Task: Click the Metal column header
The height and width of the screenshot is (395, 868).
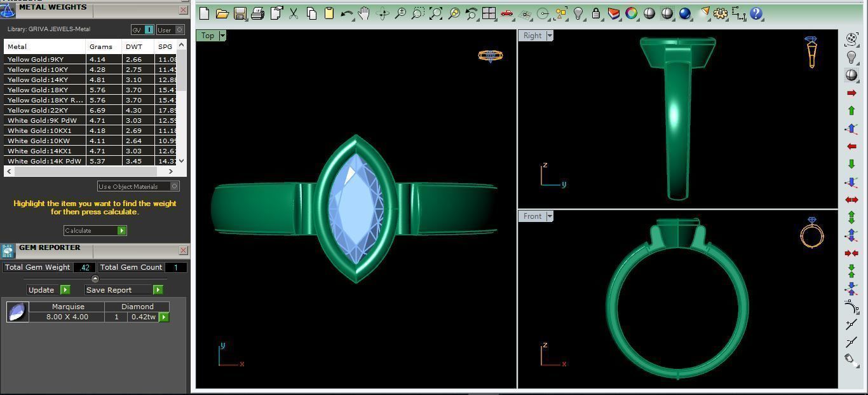Action: pos(44,46)
